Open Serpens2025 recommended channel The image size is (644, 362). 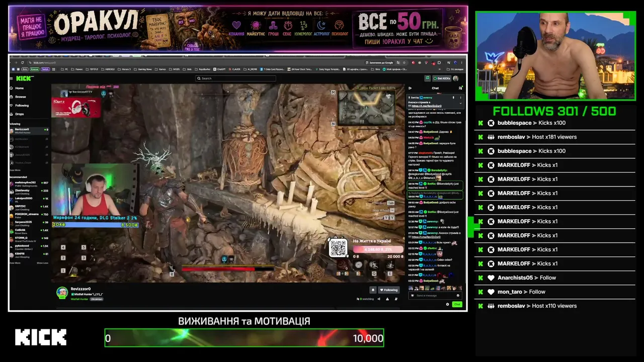pyautogui.click(x=29, y=223)
